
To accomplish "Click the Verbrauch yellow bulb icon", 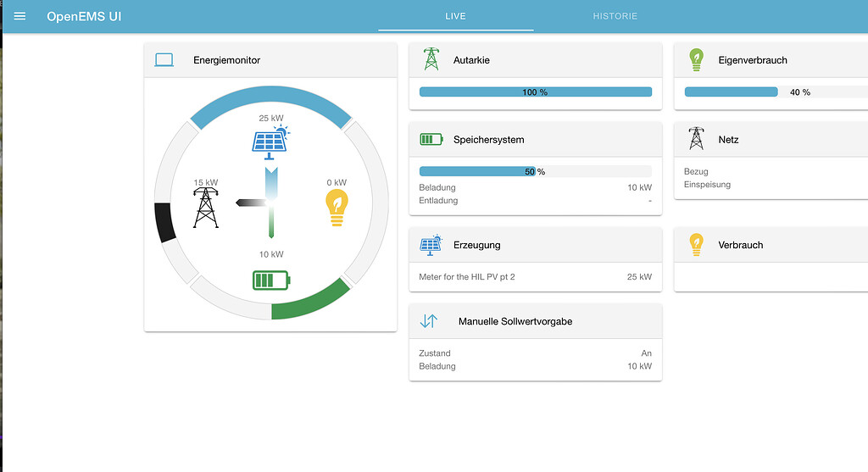I will pos(697,245).
